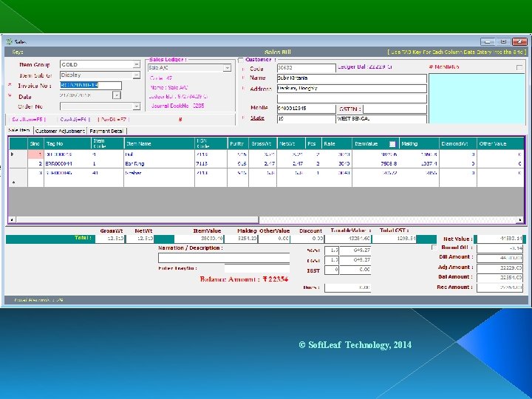Click the customer Name field Subir Kirtania
This screenshot has width=532, height=399.
tap(352, 78)
